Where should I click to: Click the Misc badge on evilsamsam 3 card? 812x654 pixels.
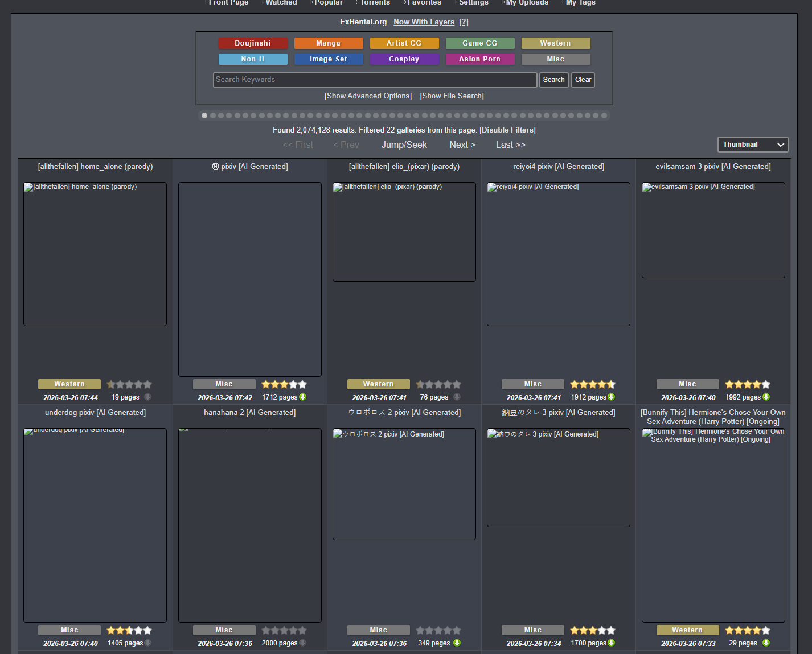687,384
